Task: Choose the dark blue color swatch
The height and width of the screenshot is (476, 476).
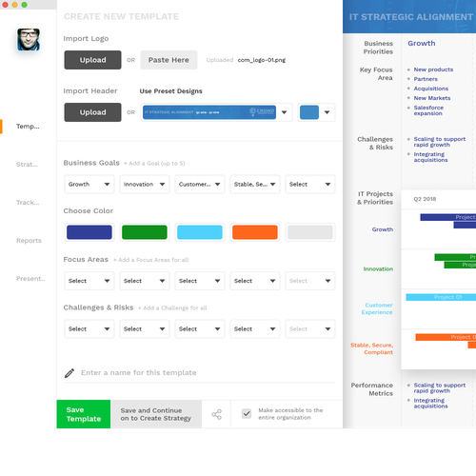Action: tap(89, 232)
